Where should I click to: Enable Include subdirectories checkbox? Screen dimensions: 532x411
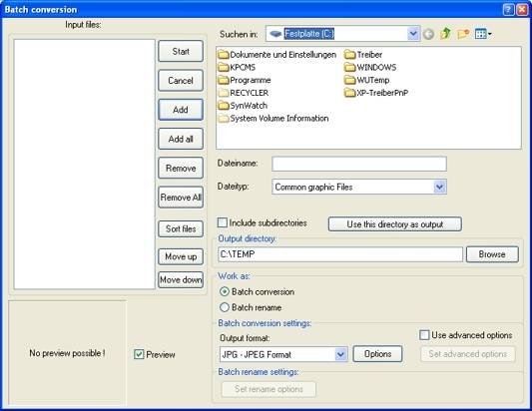pos(223,222)
